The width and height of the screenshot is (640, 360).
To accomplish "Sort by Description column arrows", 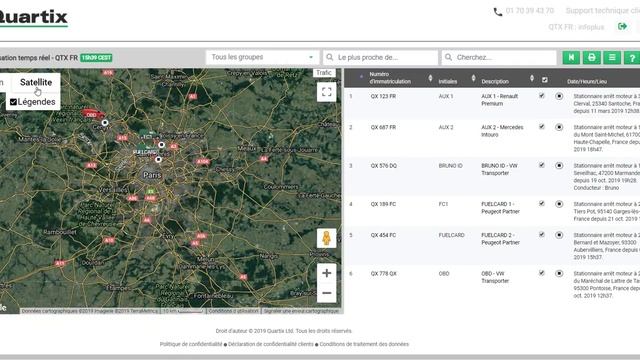I will 532,78.
